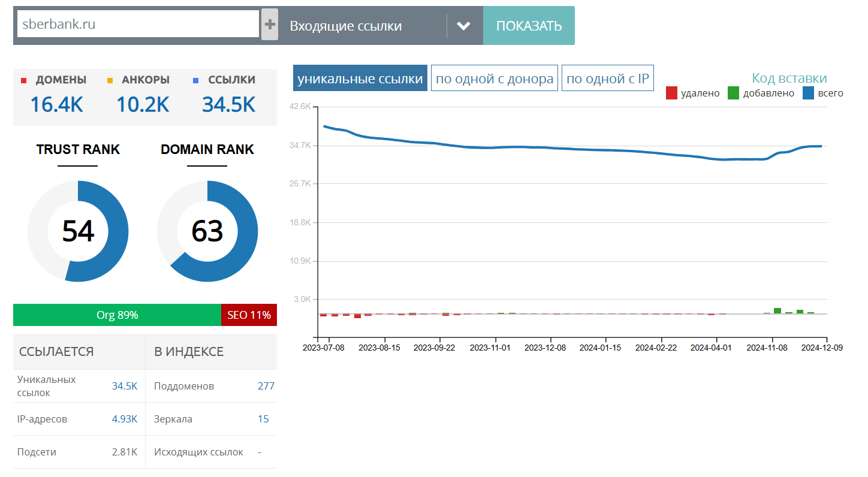Click the Подсети value 2.81K
Image resolution: width=868 pixels, height=477 pixels.
pos(125,452)
